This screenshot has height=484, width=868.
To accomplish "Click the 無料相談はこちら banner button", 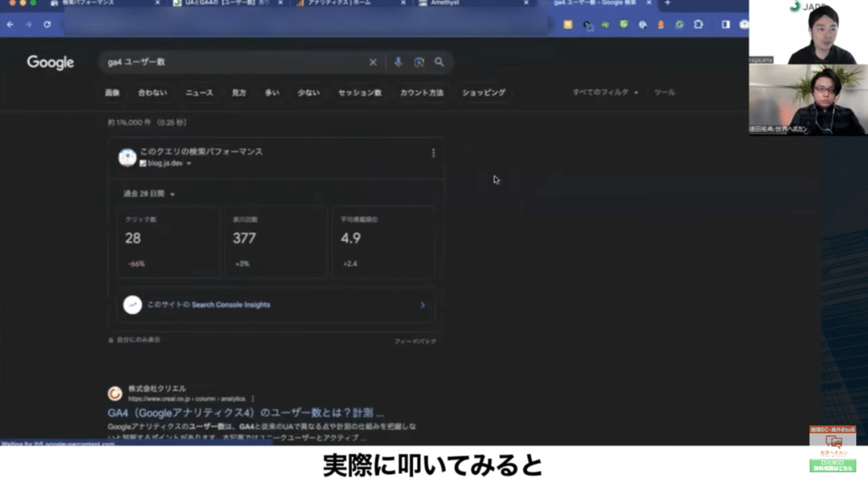I will click(832, 465).
